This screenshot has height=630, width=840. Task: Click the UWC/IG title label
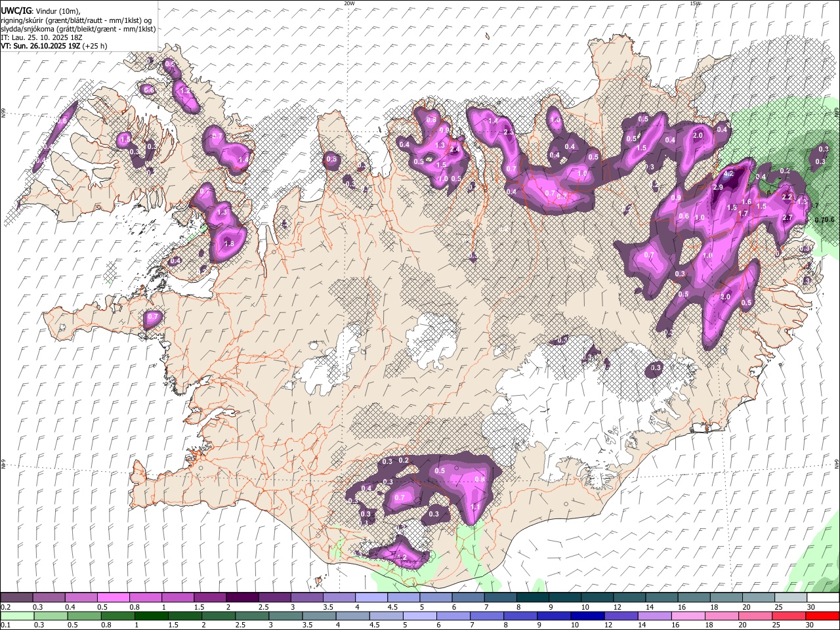(x=15, y=10)
